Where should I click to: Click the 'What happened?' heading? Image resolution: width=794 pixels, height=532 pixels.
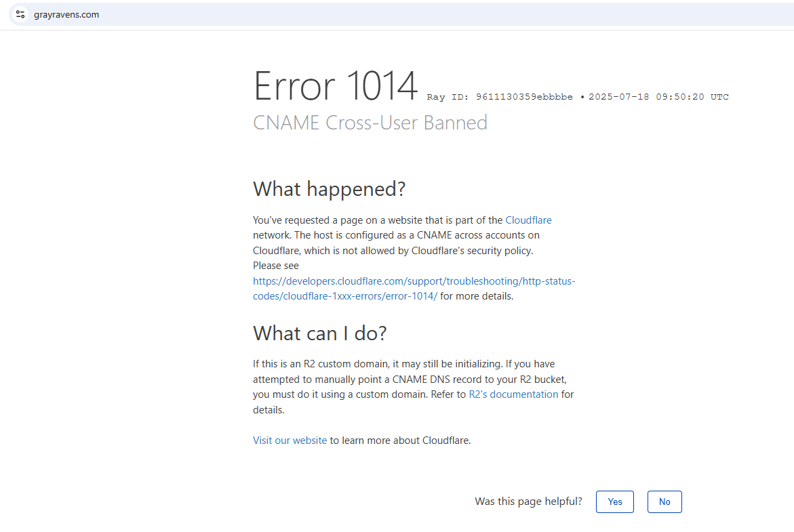329,189
